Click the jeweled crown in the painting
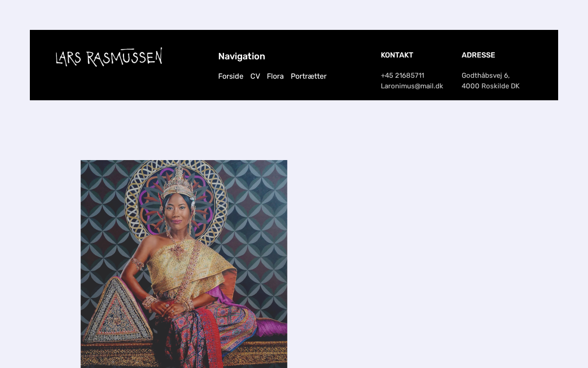The image size is (588, 368). tap(179, 182)
